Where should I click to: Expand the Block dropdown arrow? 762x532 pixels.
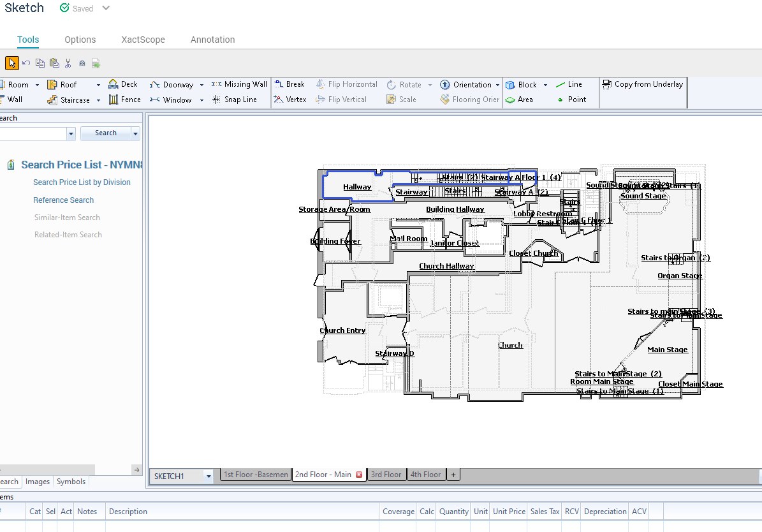[x=545, y=85]
